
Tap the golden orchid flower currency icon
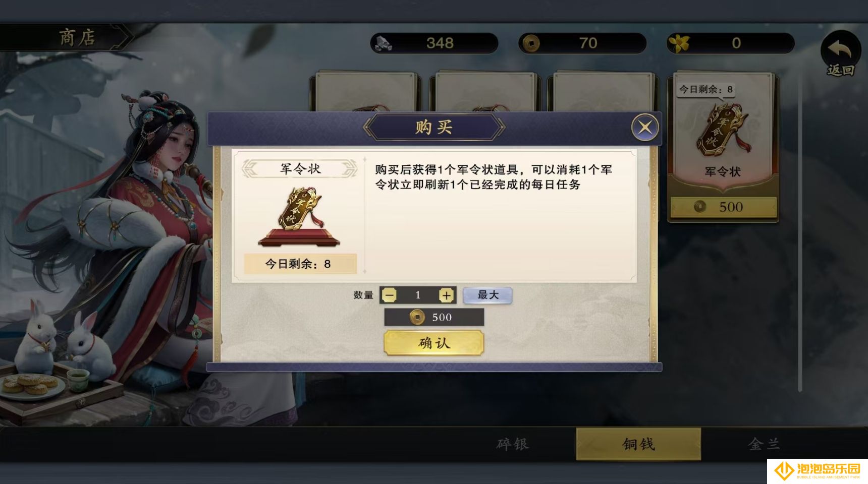tap(679, 43)
